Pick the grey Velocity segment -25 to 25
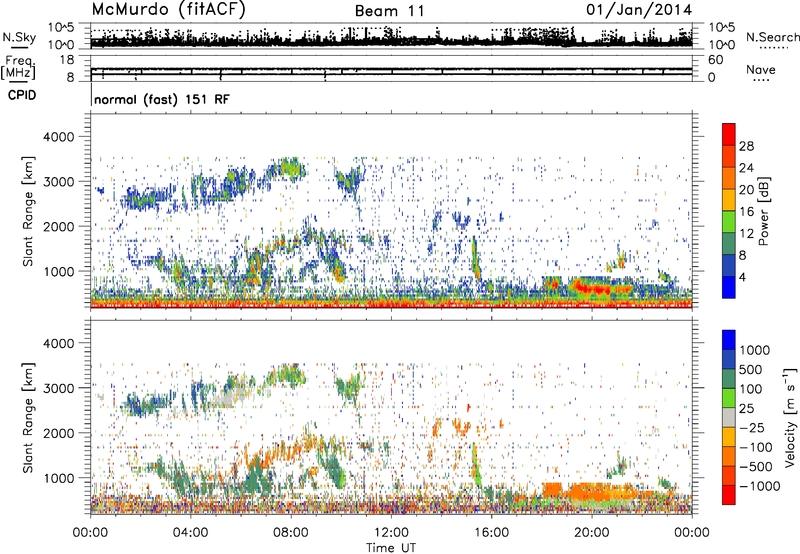This screenshot has width=800, height=554. point(729,417)
